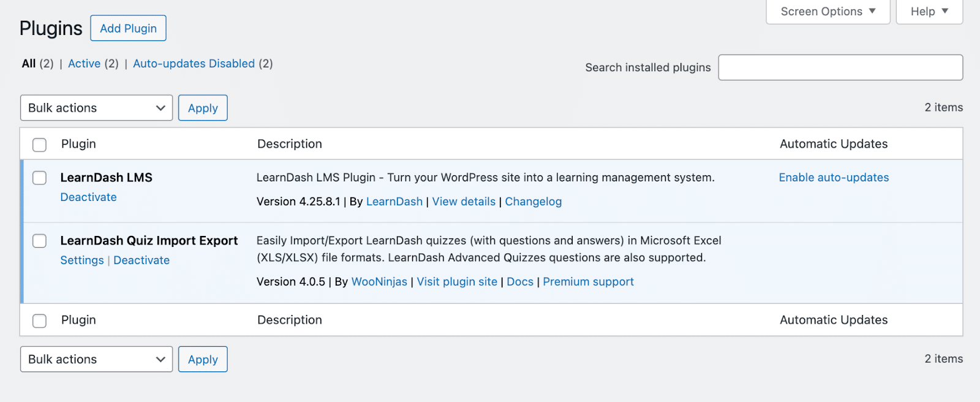Open the top Bulk actions dropdown
Viewport: 980px width, 402px height.
[x=96, y=108]
